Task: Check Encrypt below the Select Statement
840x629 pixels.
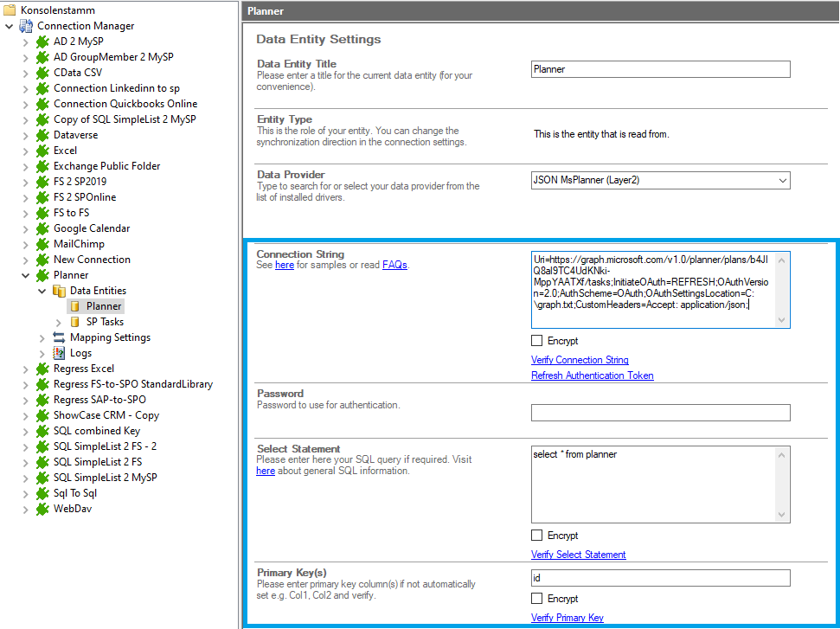Action: click(x=537, y=536)
